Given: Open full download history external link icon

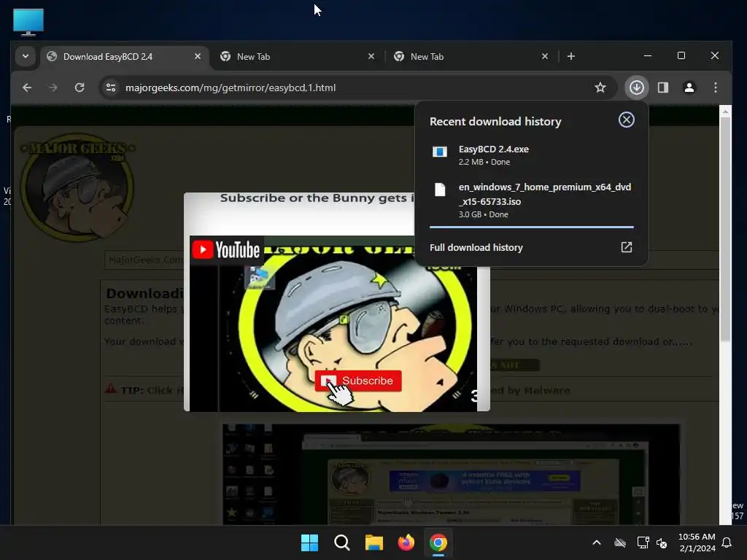Looking at the screenshot, I should (627, 247).
